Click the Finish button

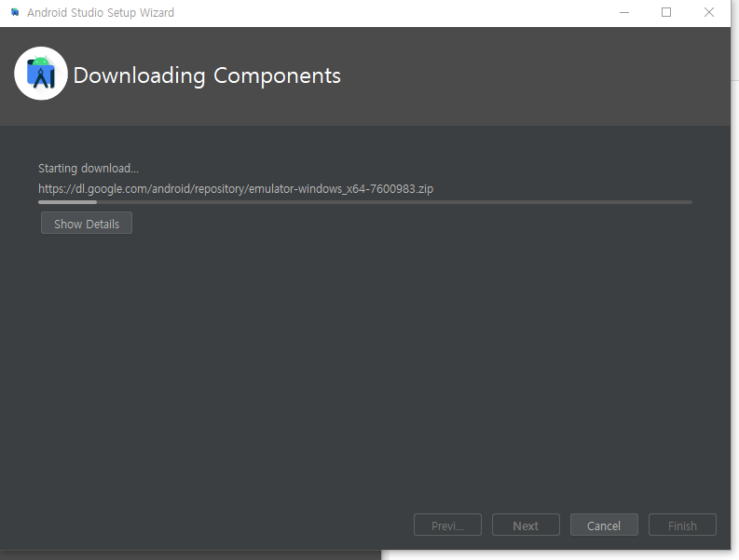tap(682, 526)
